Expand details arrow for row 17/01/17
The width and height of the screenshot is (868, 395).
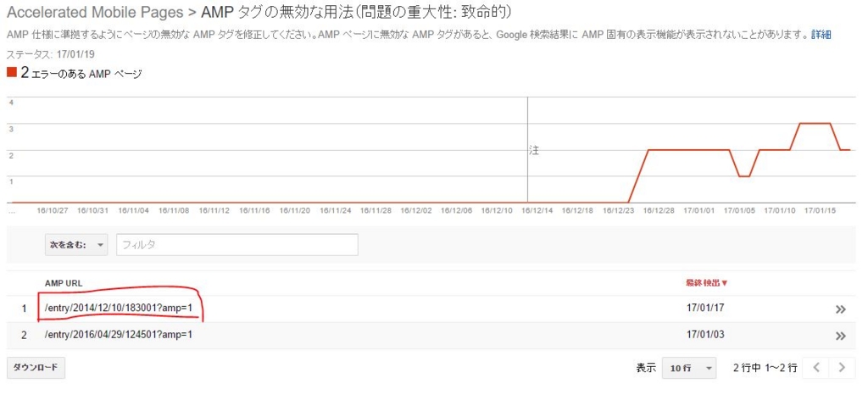(841, 309)
